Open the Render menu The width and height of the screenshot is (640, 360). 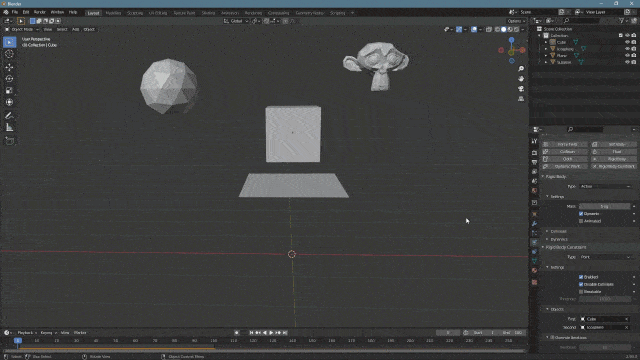click(x=40, y=12)
